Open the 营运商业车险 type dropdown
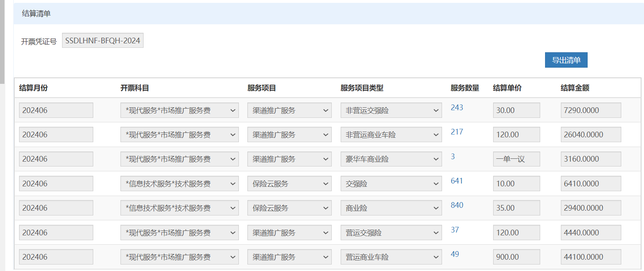The width and height of the screenshot is (644, 271). 391,257
